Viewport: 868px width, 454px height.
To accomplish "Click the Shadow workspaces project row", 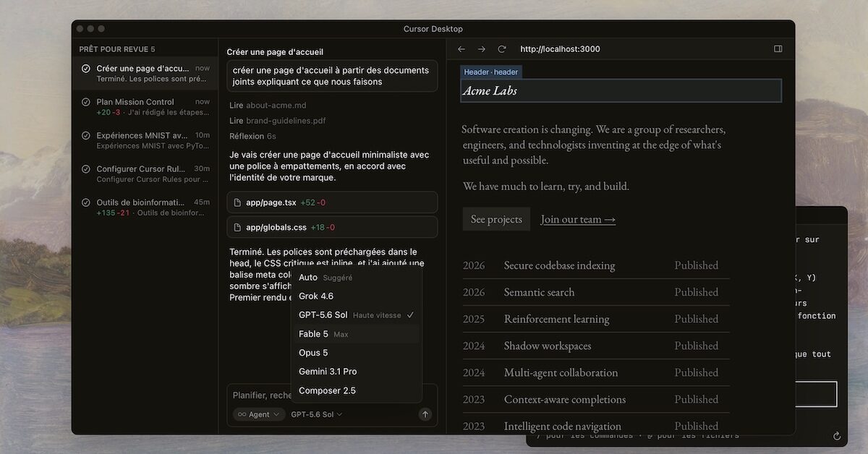I will point(596,346).
